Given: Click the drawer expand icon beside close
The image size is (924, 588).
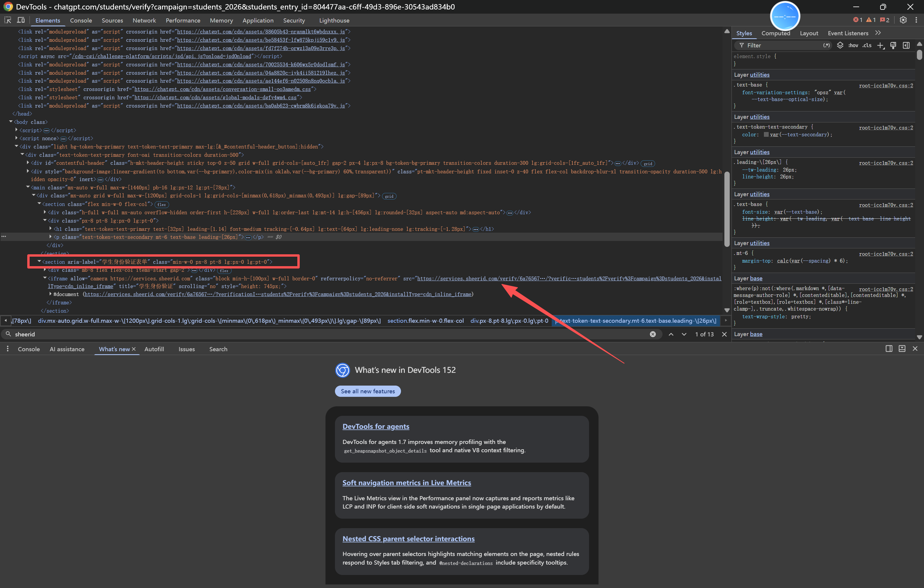Looking at the screenshot, I should (x=902, y=349).
